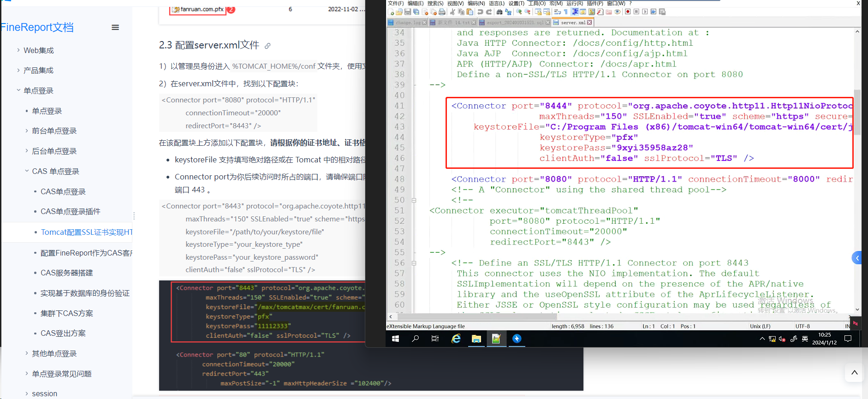Open Find with the binoculars icon
This screenshot has height=399, width=868.
[x=499, y=12]
